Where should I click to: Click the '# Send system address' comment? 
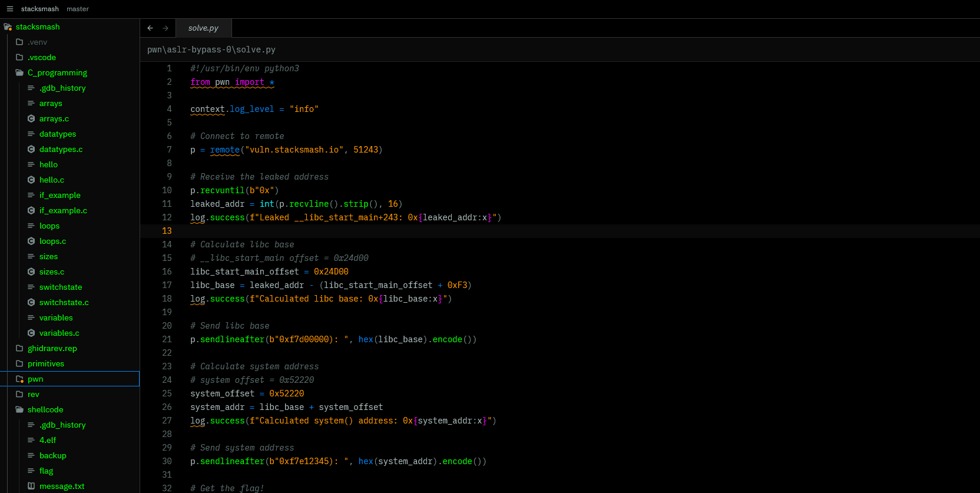point(242,448)
